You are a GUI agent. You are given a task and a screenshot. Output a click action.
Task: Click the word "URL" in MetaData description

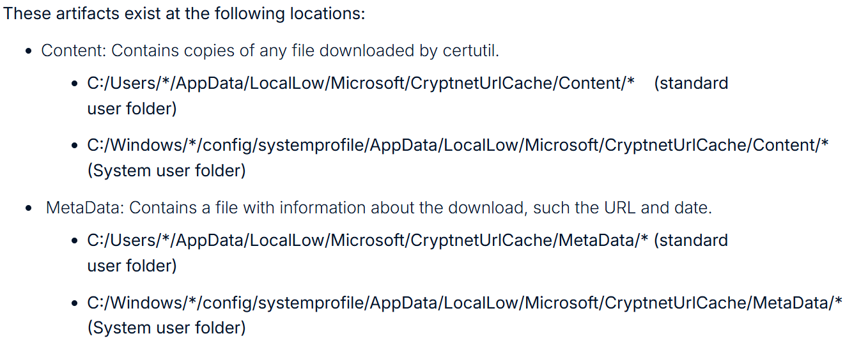(x=620, y=208)
